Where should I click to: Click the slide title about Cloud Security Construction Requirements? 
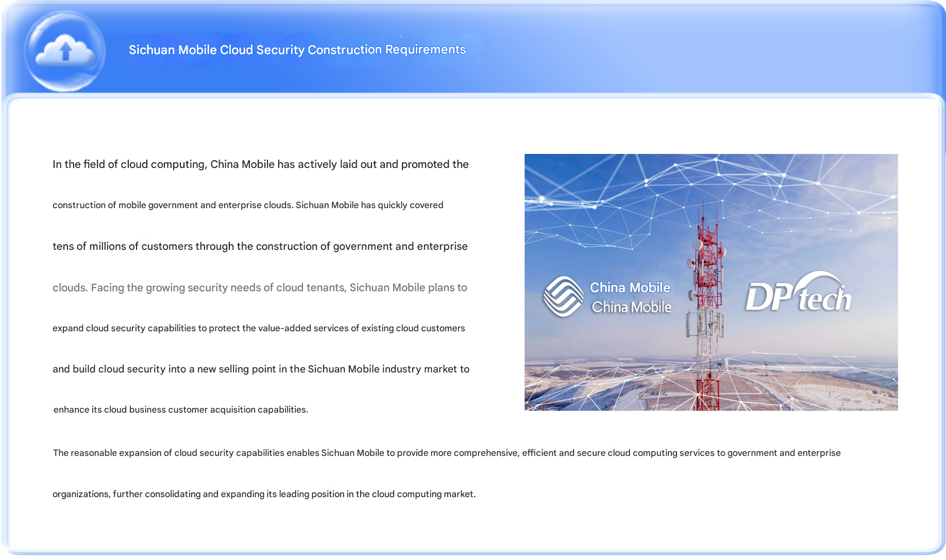click(x=297, y=50)
